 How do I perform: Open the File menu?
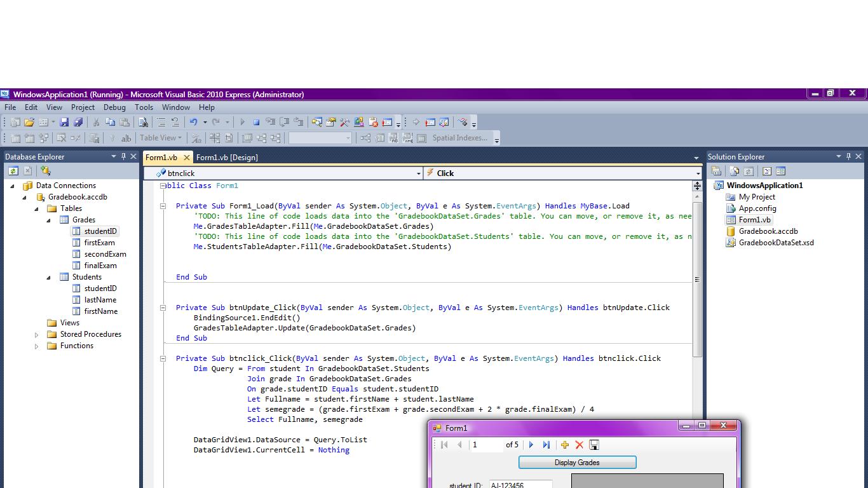pos(10,107)
